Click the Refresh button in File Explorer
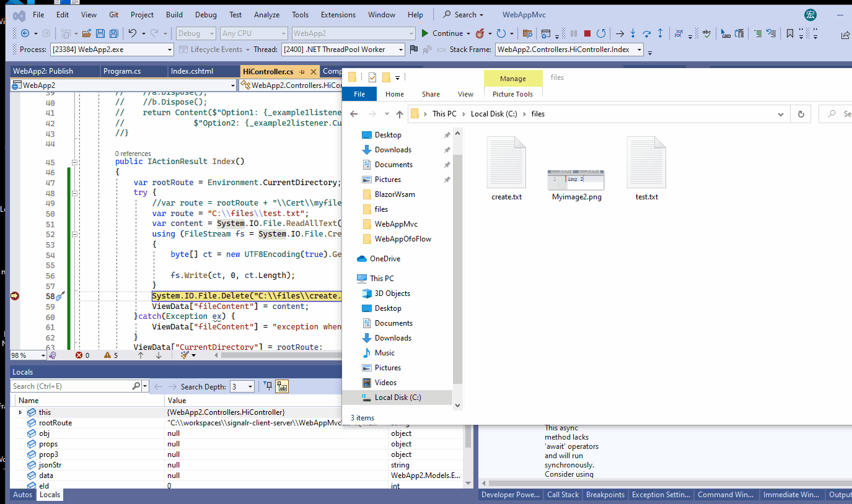 (x=801, y=114)
